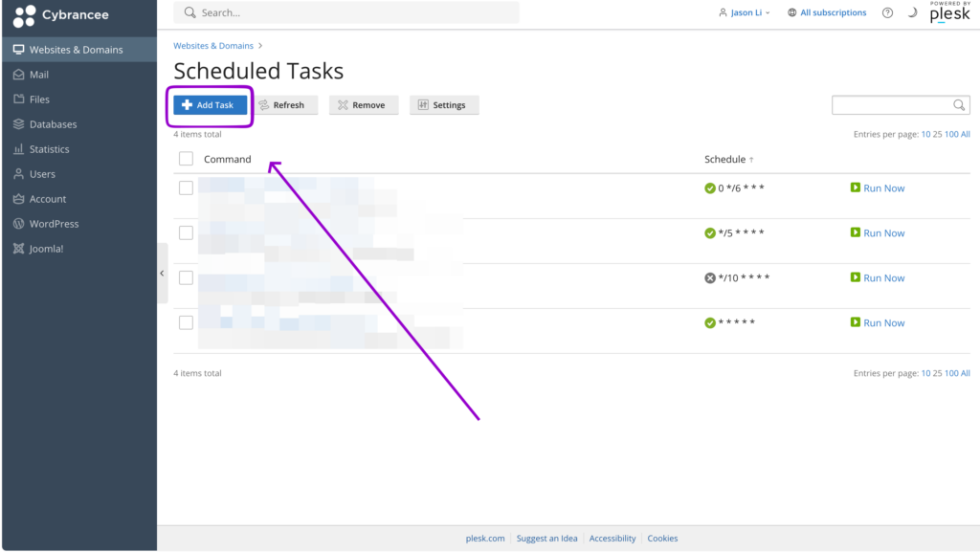Screen dimensions: 980x552
Task: Set 25 entries per page at top
Action: pos(937,134)
